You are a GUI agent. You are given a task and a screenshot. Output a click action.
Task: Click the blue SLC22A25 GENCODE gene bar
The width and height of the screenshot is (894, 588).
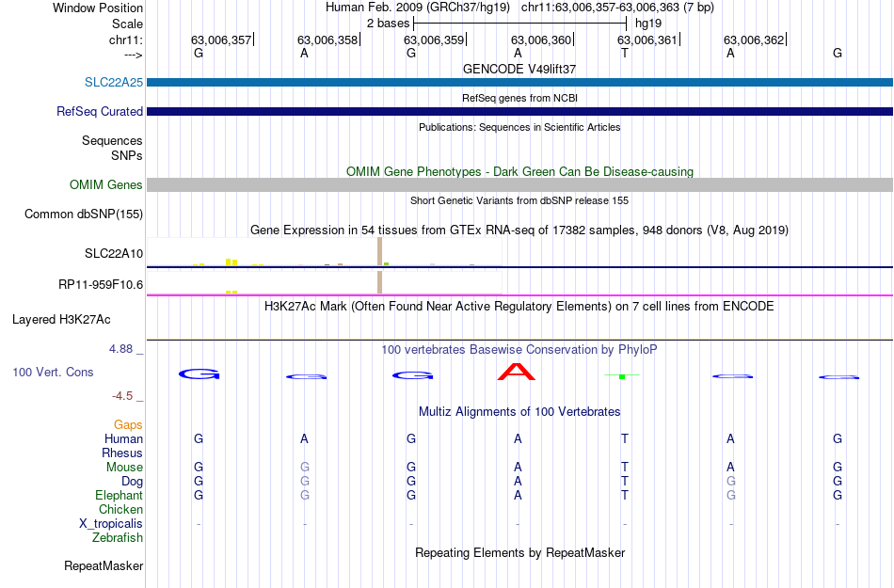519,82
